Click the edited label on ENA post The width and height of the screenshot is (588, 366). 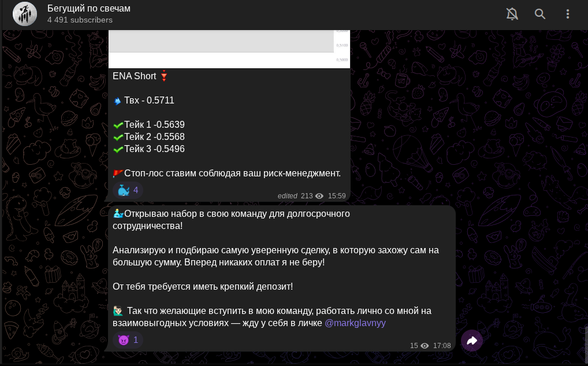(x=287, y=196)
